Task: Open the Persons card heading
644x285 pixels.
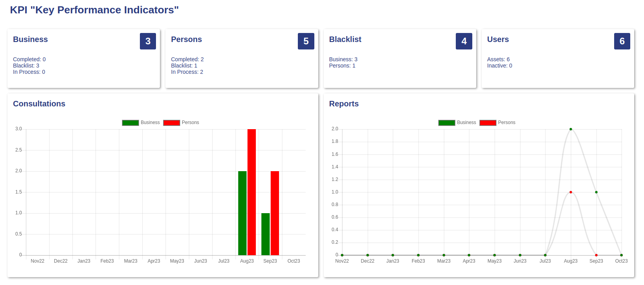Action: click(186, 40)
